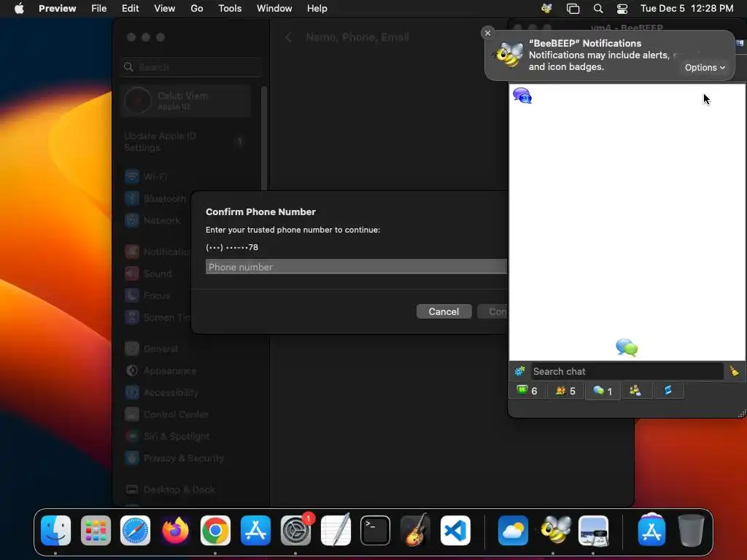747x560 pixels.
Task: Open BeeBEEP groups tab showing 5
Action: pos(565,391)
